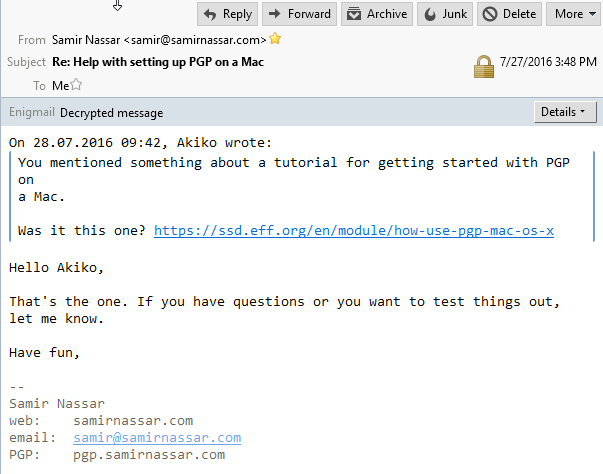The image size is (603, 474).
Task: Click the samir@samirnassar.com signature email link
Action: pyautogui.click(x=157, y=438)
